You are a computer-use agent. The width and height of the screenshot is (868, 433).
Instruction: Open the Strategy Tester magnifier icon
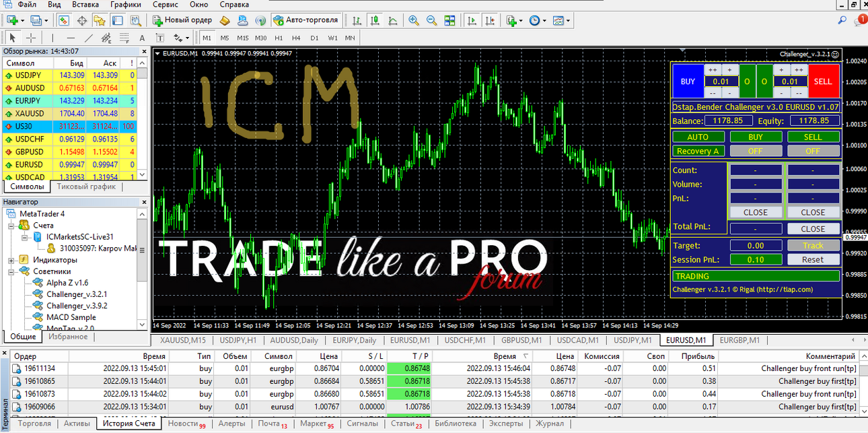(x=135, y=20)
